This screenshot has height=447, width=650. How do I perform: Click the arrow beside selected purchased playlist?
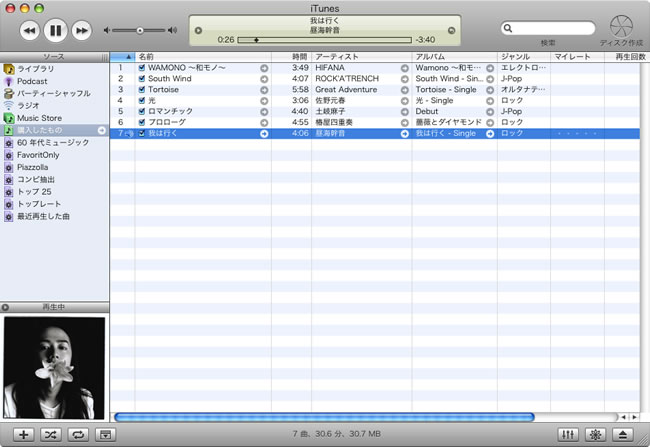coord(102,130)
